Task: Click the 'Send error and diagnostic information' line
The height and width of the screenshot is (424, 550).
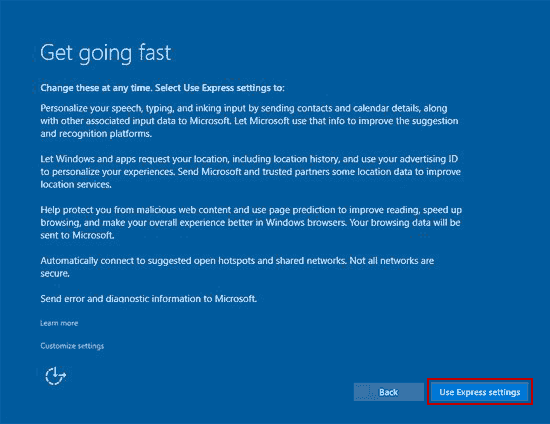Action: click(148, 298)
